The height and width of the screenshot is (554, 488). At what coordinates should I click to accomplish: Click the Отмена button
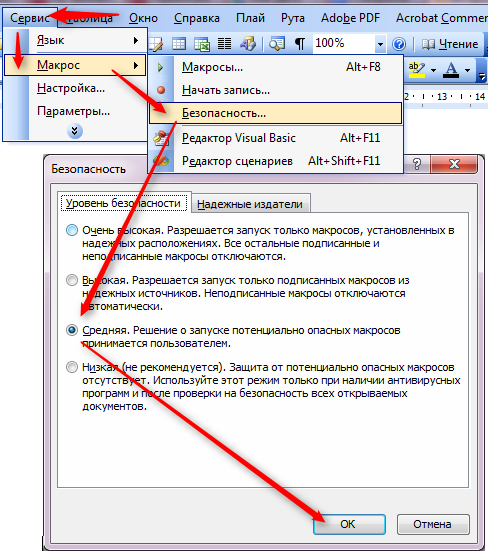click(x=433, y=524)
